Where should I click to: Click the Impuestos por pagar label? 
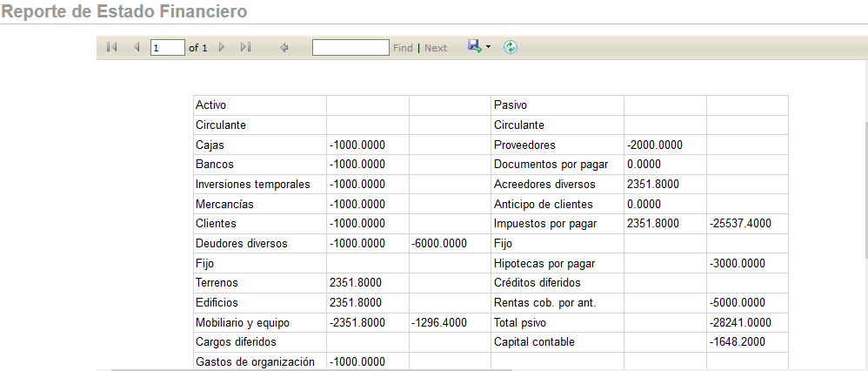pos(546,224)
